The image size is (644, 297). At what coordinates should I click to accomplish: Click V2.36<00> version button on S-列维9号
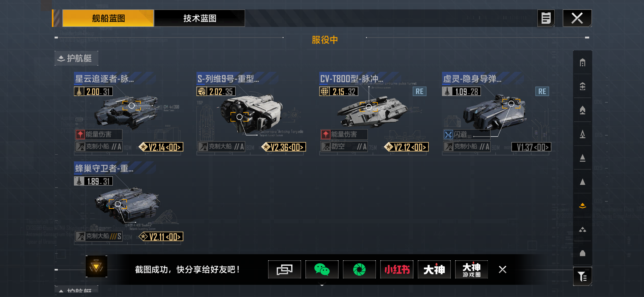[x=284, y=147]
